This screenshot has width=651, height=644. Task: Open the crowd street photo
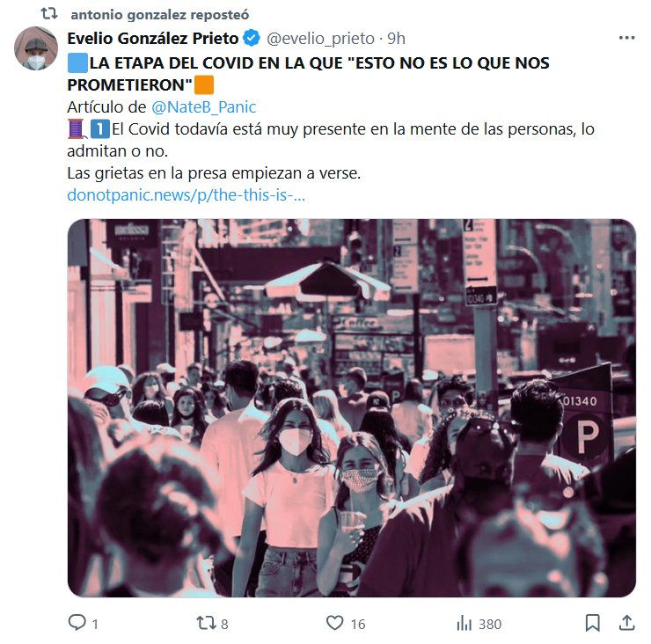[352, 407]
